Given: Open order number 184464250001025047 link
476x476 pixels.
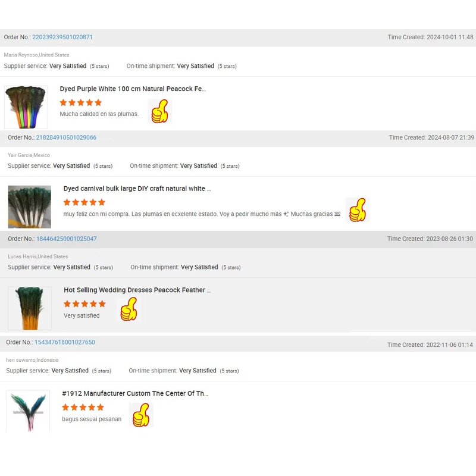Looking at the screenshot, I should pos(67,239).
